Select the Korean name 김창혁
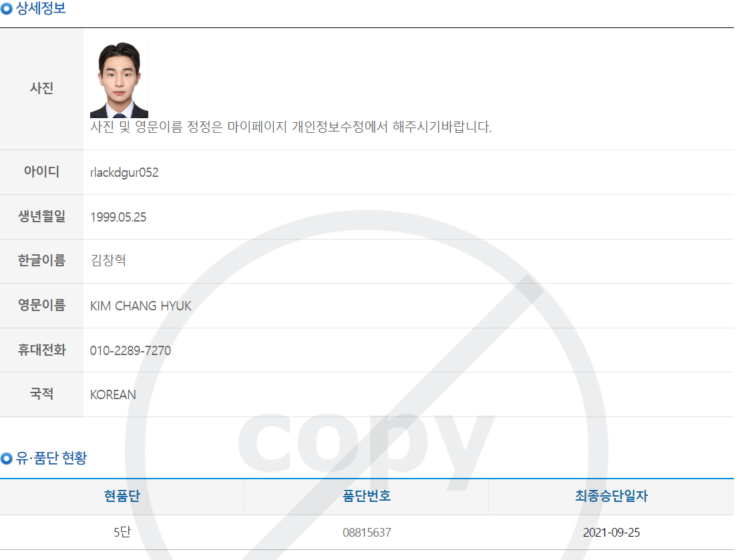 pyautogui.click(x=108, y=260)
